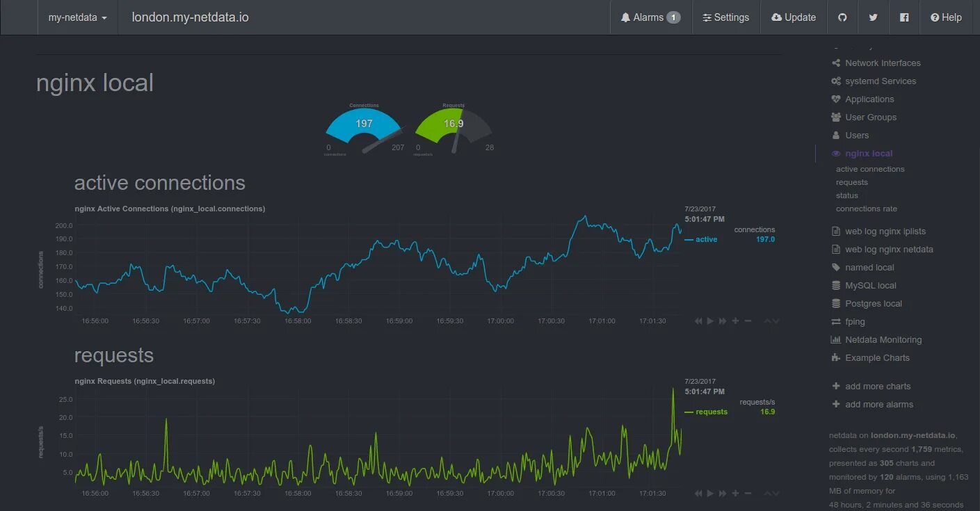This screenshot has height=511, width=980.
Task: Click the Connections gauge
Action: pyautogui.click(x=364, y=129)
